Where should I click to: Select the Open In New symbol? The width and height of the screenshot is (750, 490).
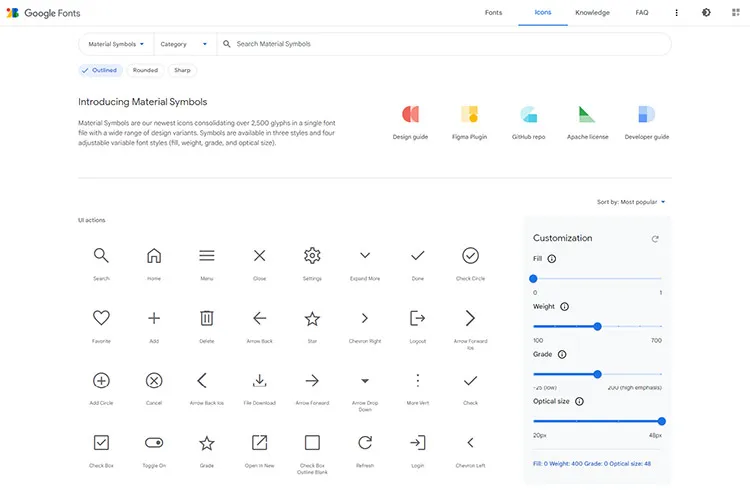coord(260,443)
